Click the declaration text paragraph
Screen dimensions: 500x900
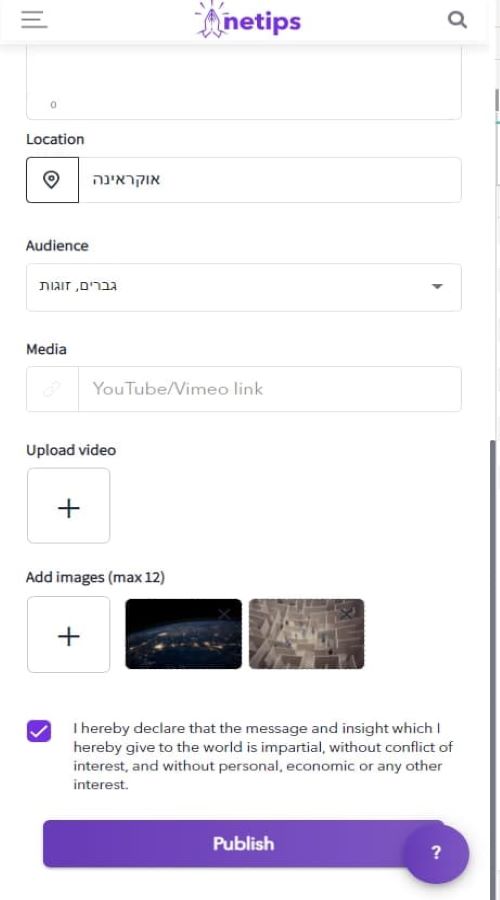(263, 756)
